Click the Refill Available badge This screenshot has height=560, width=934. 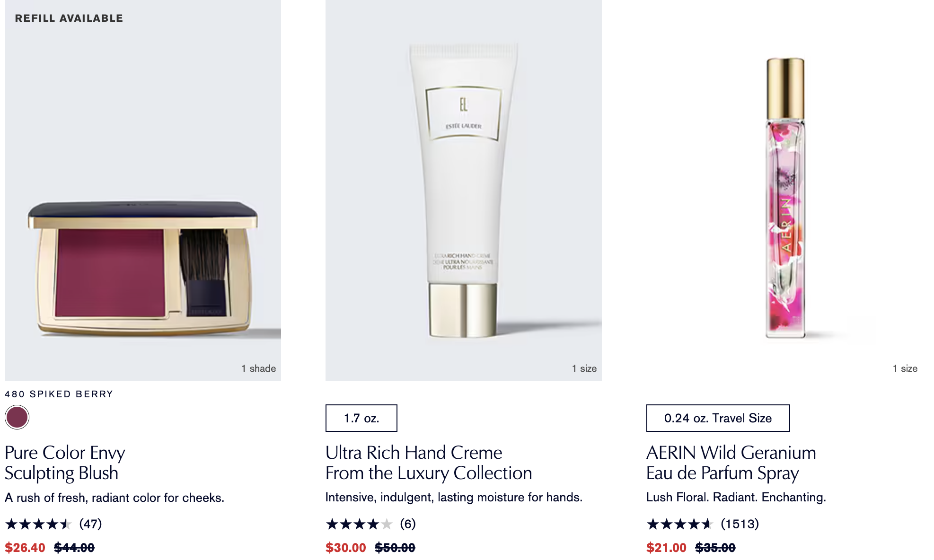click(x=69, y=18)
